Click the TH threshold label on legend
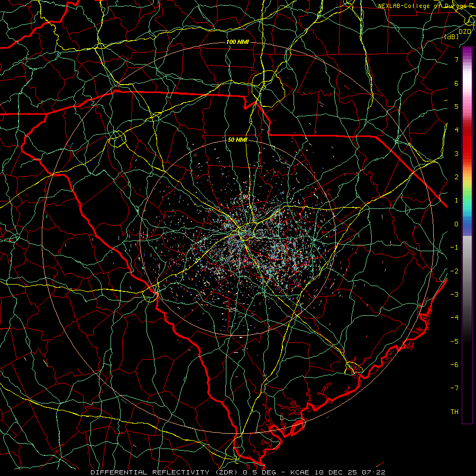Viewport: 476px width, 476px height. [454, 411]
